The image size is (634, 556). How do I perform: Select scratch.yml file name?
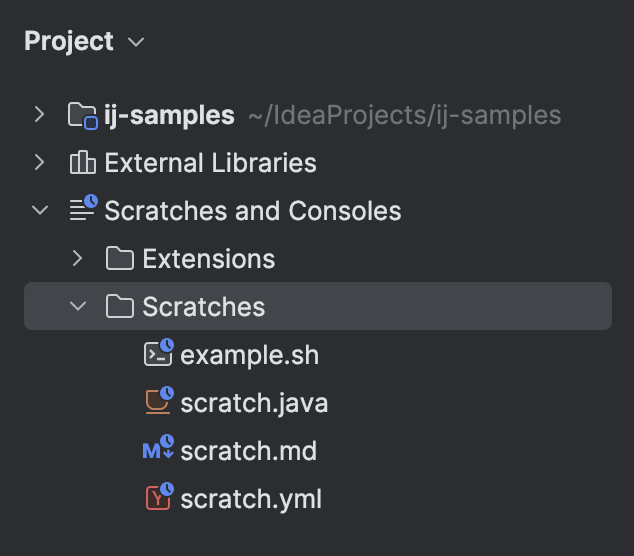click(x=251, y=498)
